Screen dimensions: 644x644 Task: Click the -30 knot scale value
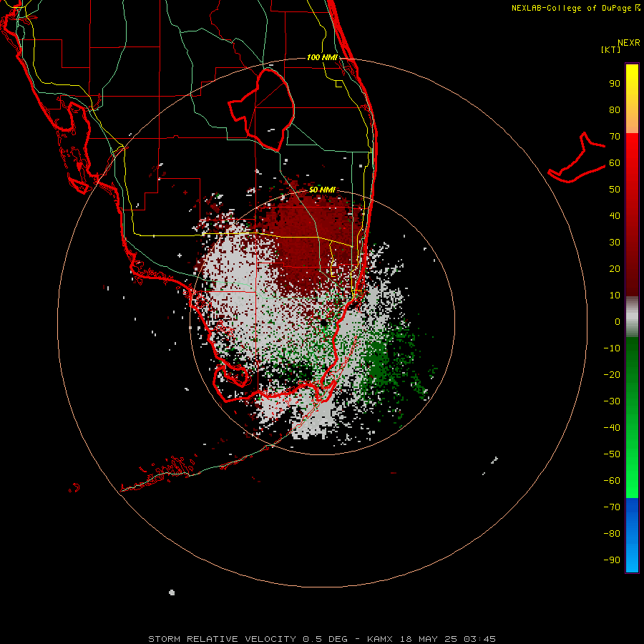tap(612, 401)
